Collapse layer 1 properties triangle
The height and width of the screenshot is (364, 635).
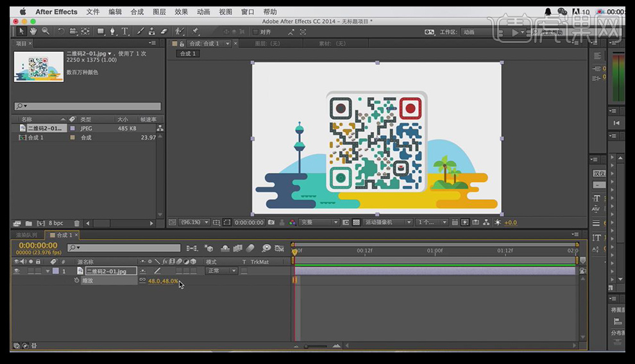click(47, 271)
